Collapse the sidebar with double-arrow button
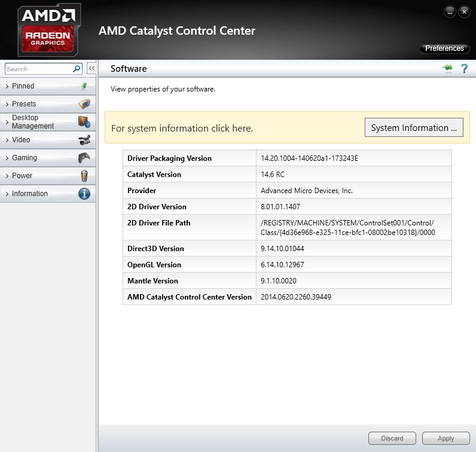The height and width of the screenshot is (452, 476). coord(91,68)
